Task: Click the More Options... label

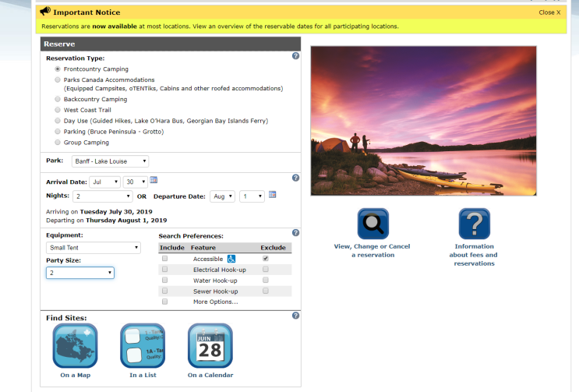Action: pyautogui.click(x=216, y=302)
